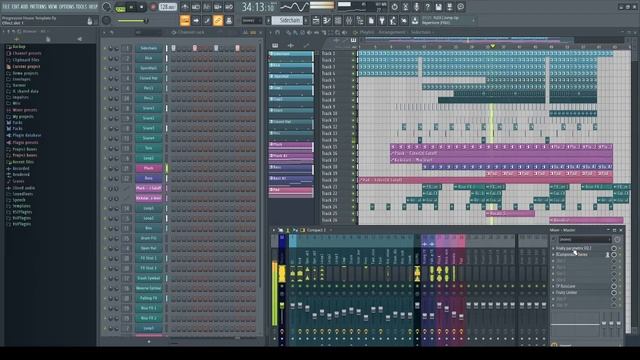Click the Master mixer track strip
Viewport: 640px width, 360px height.
[x=282, y=290]
